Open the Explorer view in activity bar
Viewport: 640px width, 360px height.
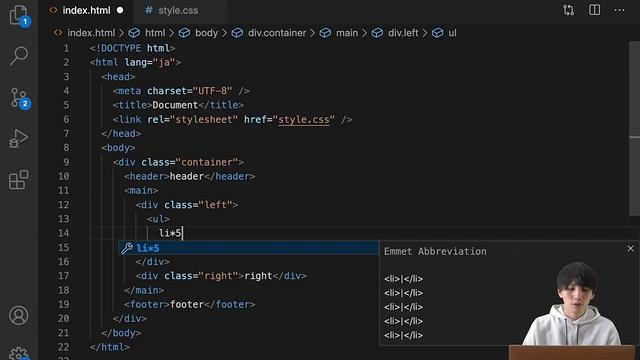coord(19,16)
